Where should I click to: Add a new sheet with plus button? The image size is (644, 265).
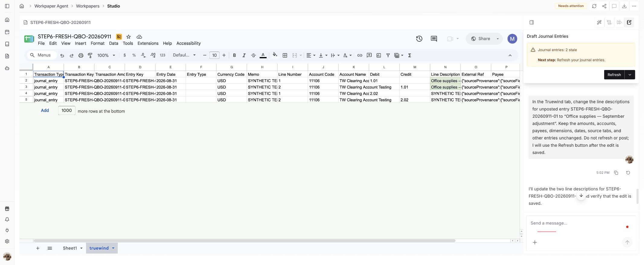pos(38,248)
